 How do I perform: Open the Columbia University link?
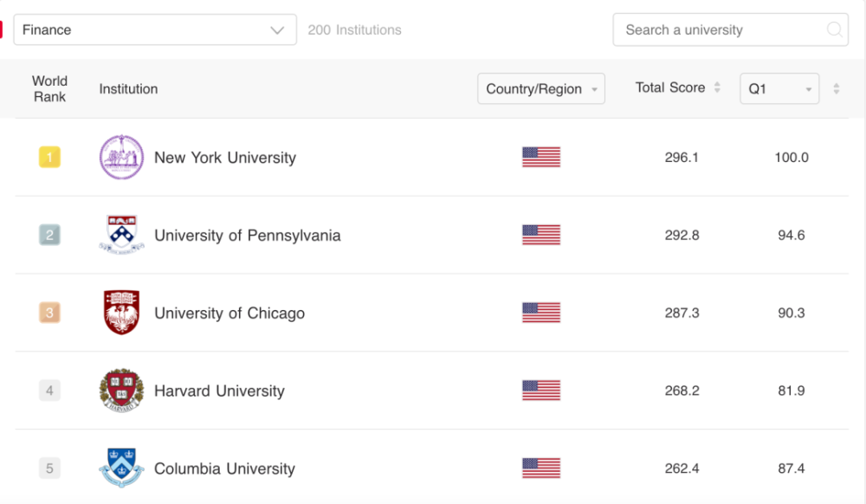point(224,468)
